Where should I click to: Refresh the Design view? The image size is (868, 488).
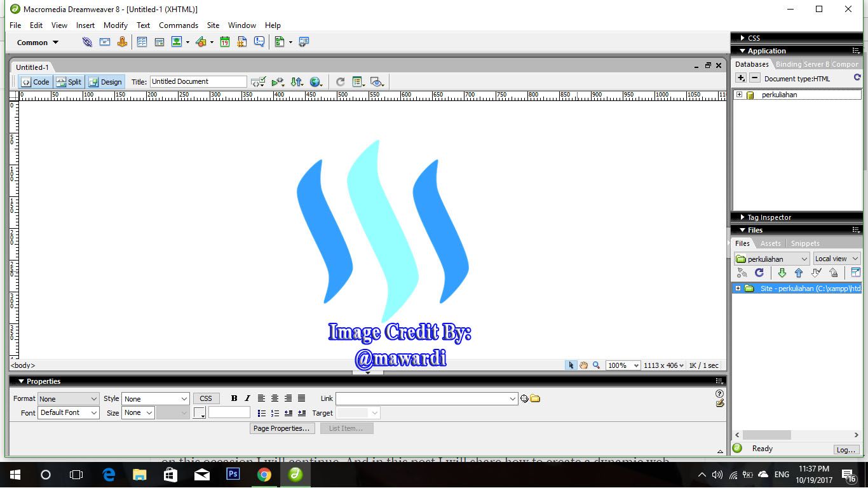[x=340, y=82]
